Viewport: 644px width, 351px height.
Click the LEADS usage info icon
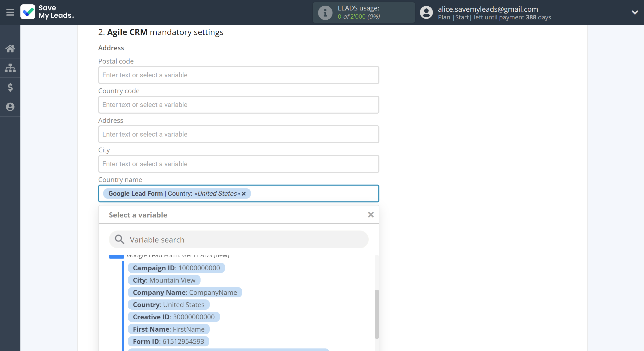point(325,13)
